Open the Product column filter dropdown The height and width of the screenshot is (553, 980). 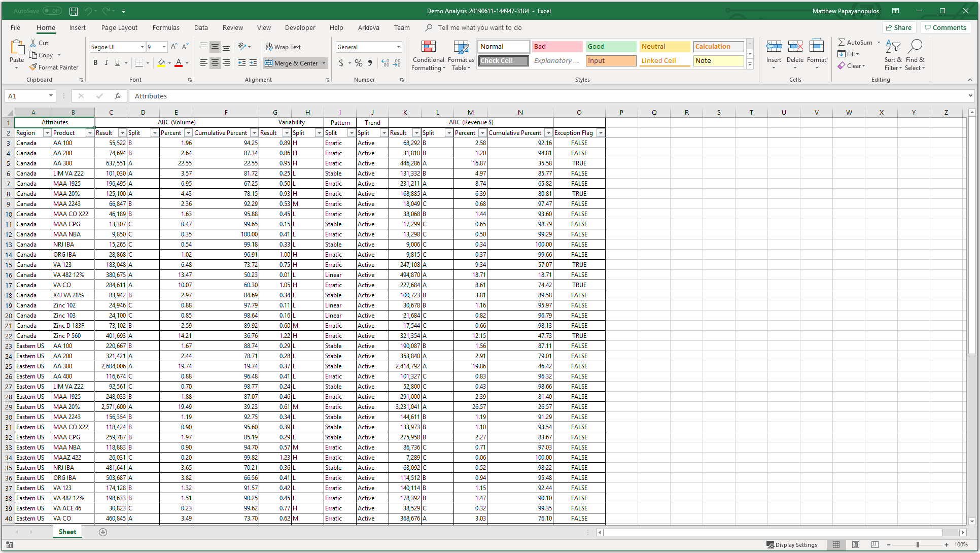pyautogui.click(x=90, y=133)
